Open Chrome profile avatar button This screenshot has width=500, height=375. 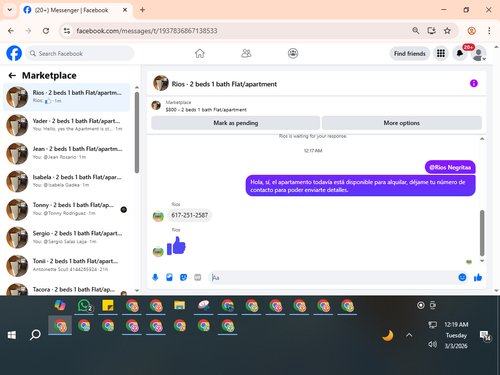471,31
